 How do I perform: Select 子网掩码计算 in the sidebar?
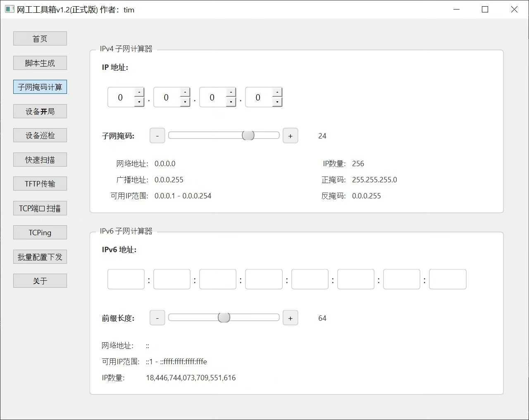point(40,87)
